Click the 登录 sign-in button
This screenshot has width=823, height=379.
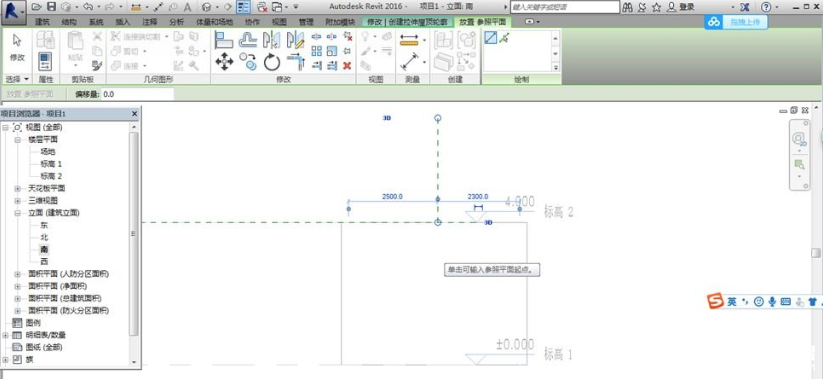(687, 7)
